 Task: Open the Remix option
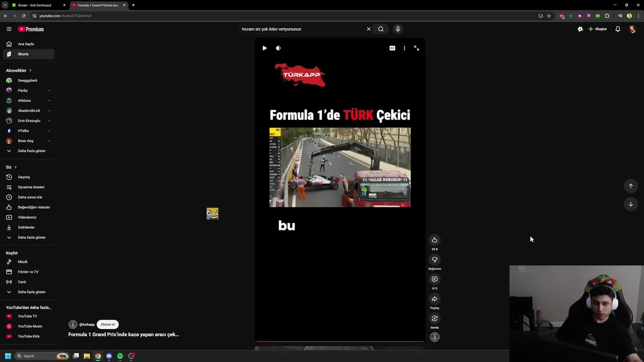click(435, 318)
